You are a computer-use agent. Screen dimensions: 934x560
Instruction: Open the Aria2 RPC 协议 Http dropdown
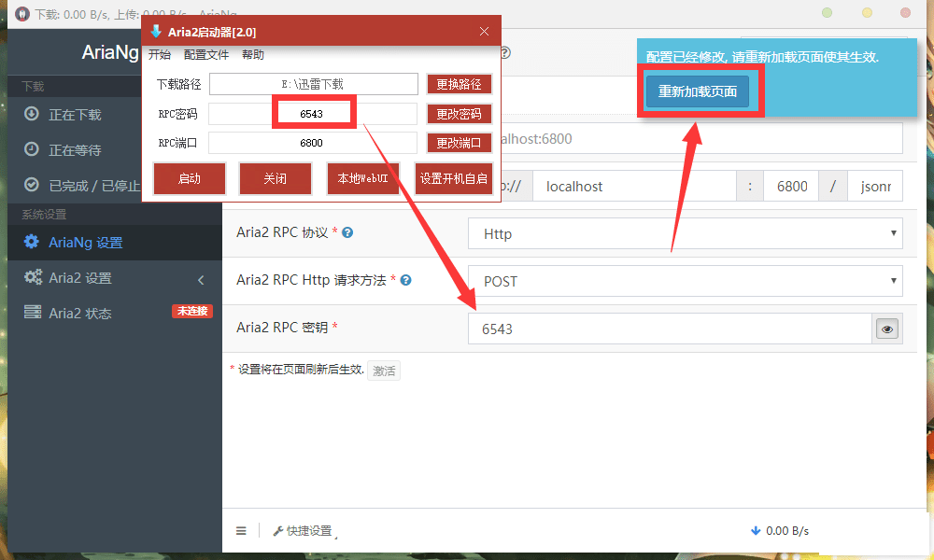(x=685, y=233)
